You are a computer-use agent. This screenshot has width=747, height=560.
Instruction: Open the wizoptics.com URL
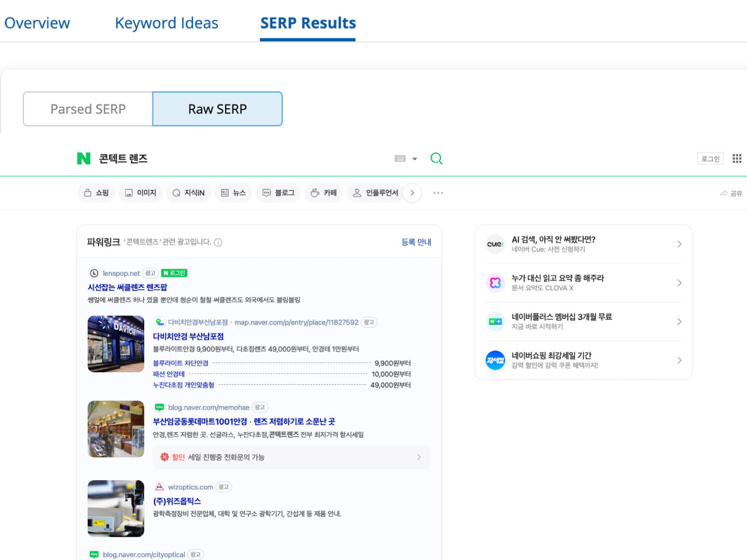[190, 487]
